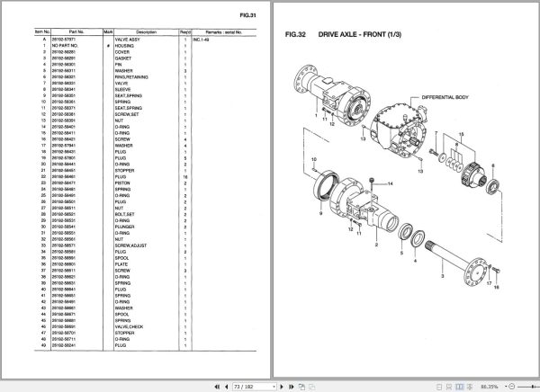This screenshot has width=540, height=392.
Task: Click the RING,RETAINING description entry
Action: pyautogui.click(x=131, y=77)
